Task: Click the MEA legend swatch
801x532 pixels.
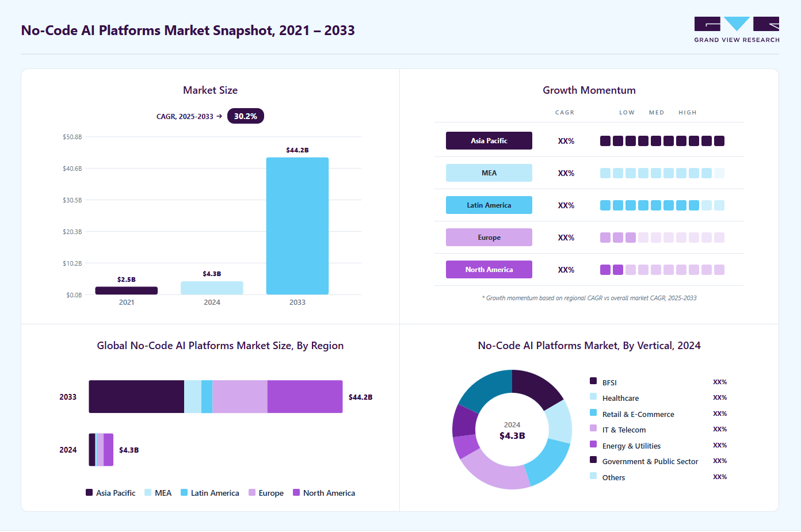Action: [148, 492]
